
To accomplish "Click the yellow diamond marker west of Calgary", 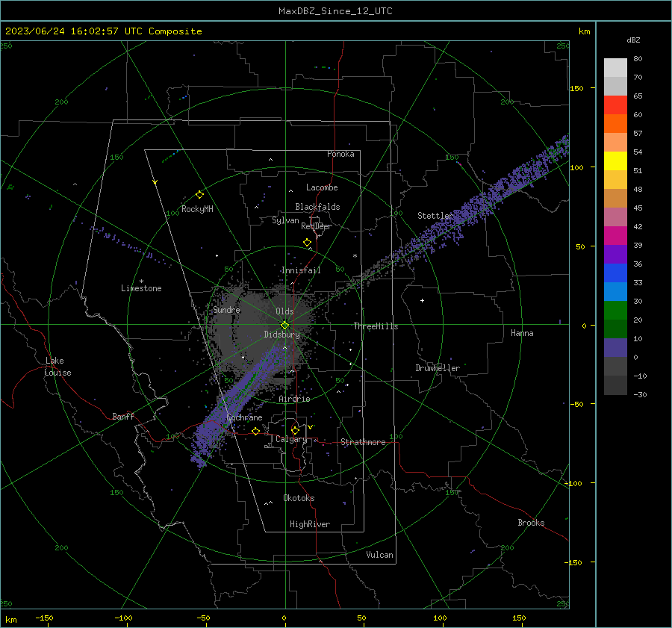I will (255, 431).
